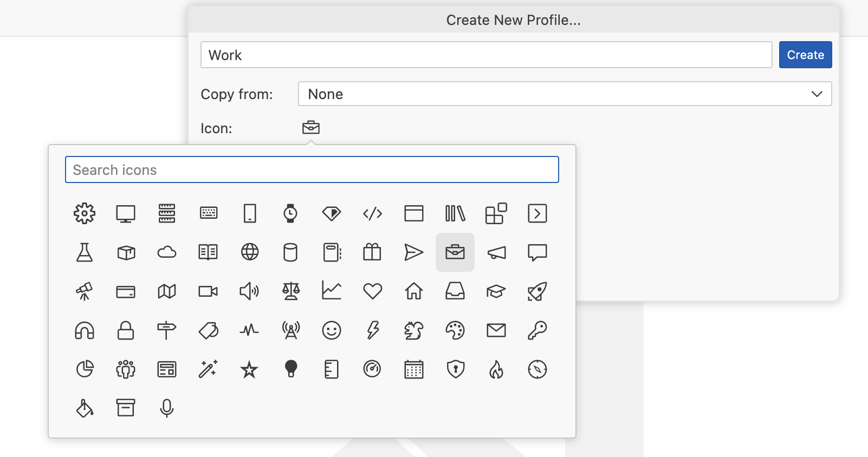The width and height of the screenshot is (868, 457).
Task: Pick the microphone icon
Action: pyautogui.click(x=167, y=408)
